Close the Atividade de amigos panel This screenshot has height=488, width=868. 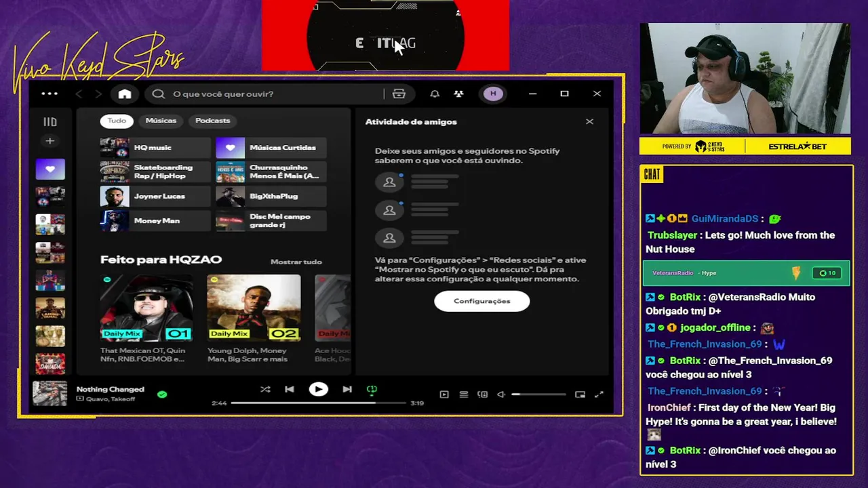click(589, 121)
